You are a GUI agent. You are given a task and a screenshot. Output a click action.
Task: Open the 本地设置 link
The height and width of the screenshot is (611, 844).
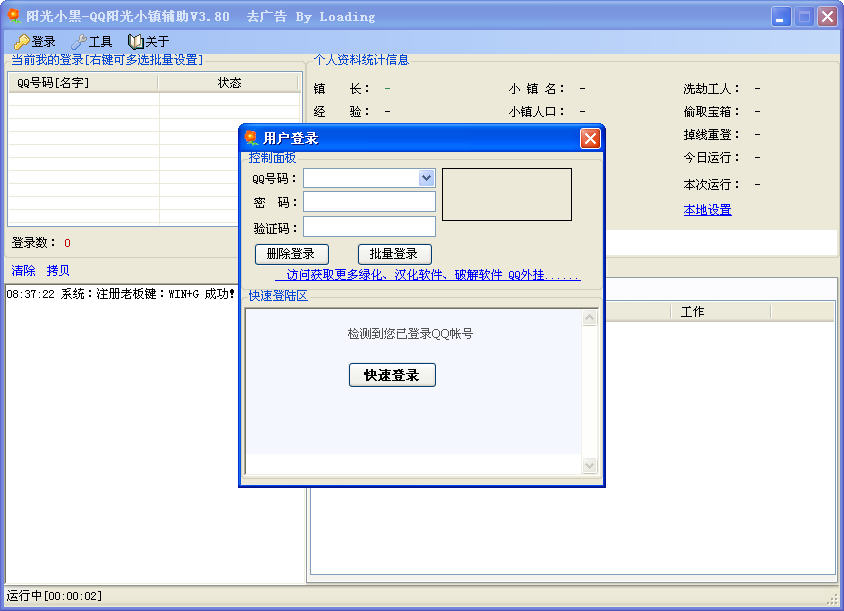pyautogui.click(x=707, y=210)
